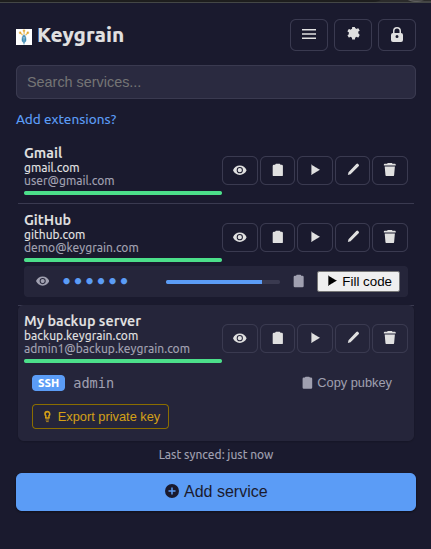Fill Gmail credentials with play icon

pos(315,171)
